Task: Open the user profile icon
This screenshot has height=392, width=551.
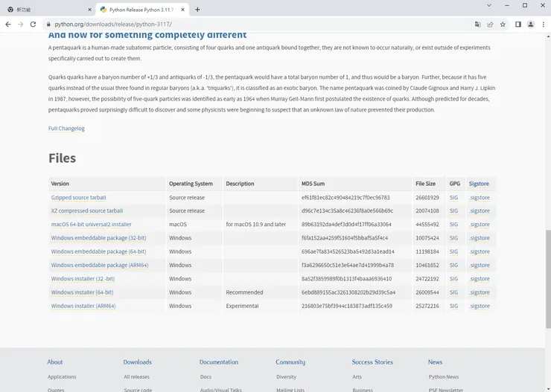Action: [x=531, y=24]
